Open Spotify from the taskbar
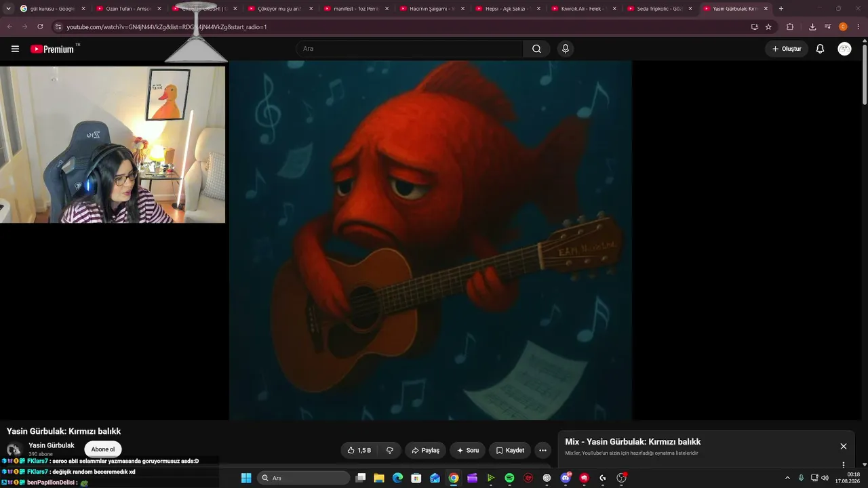The image size is (868, 488). point(509,478)
